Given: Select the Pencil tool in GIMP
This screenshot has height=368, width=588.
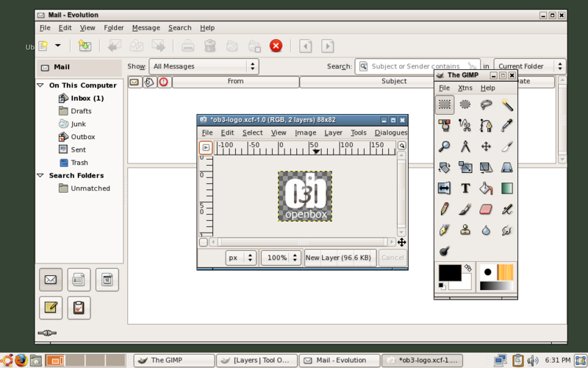Looking at the screenshot, I should coord(445,209).
